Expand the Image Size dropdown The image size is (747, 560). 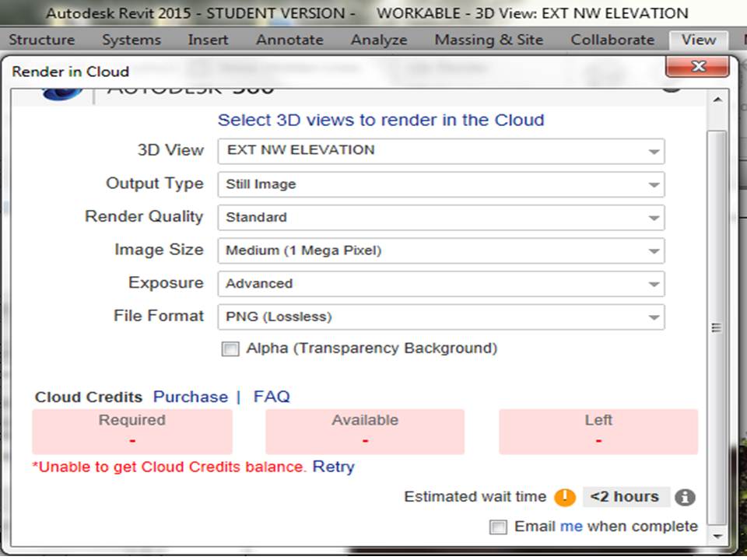[x=441, y=251]
